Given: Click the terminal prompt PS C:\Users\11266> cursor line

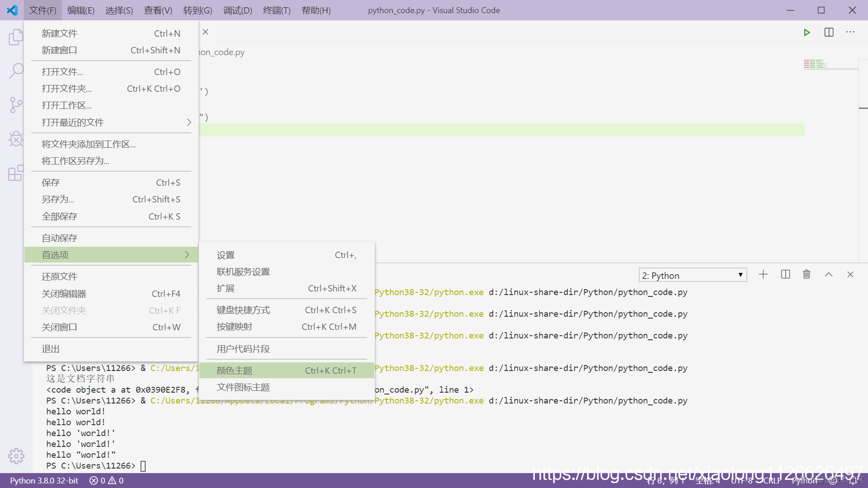Looking at the screenshot, I should (96, 466).
